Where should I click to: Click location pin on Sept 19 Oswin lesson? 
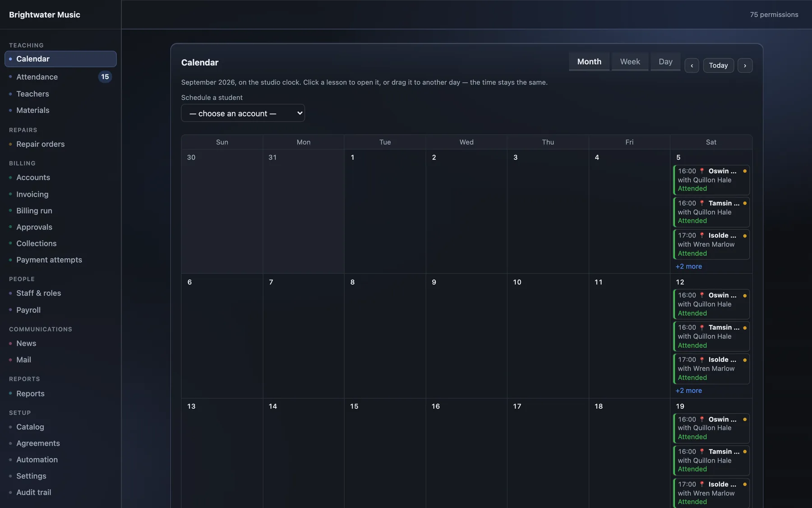(x=702, y=419)
